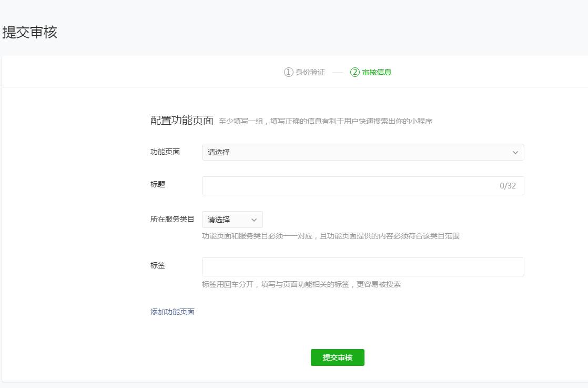Click the green 提交审核 button
Image resolution: width=588 pixels, height=388 pixels.
[x=337, y=357]
